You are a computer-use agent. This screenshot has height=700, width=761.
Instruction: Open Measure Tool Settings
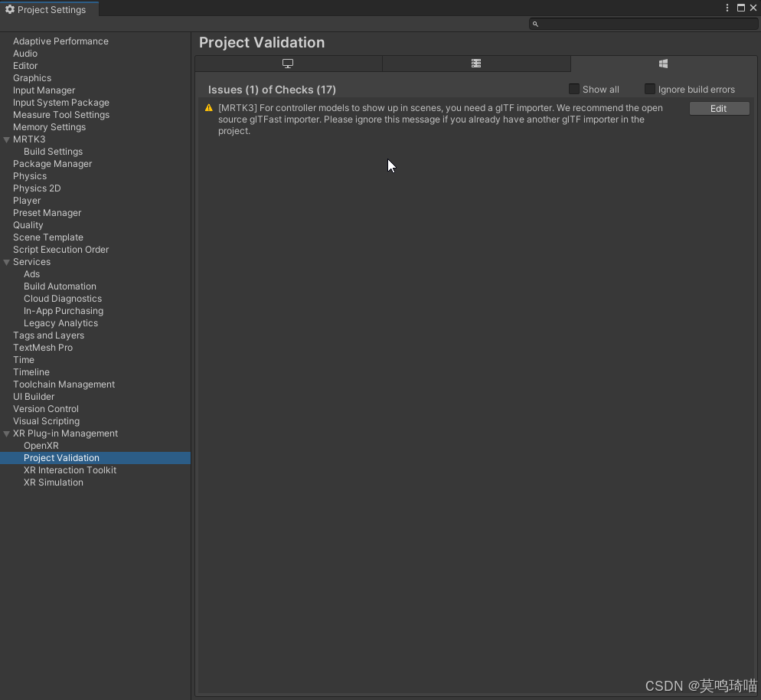click(61, 115)
